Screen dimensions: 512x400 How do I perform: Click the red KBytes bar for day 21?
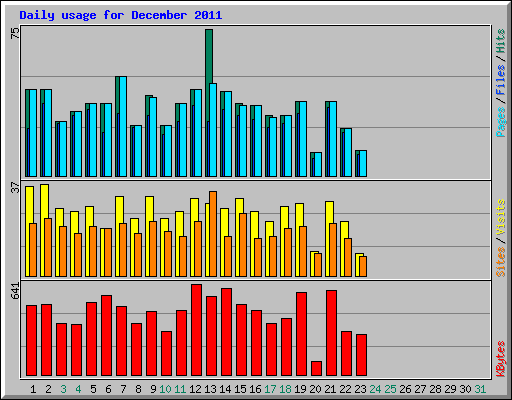(331, 333)
